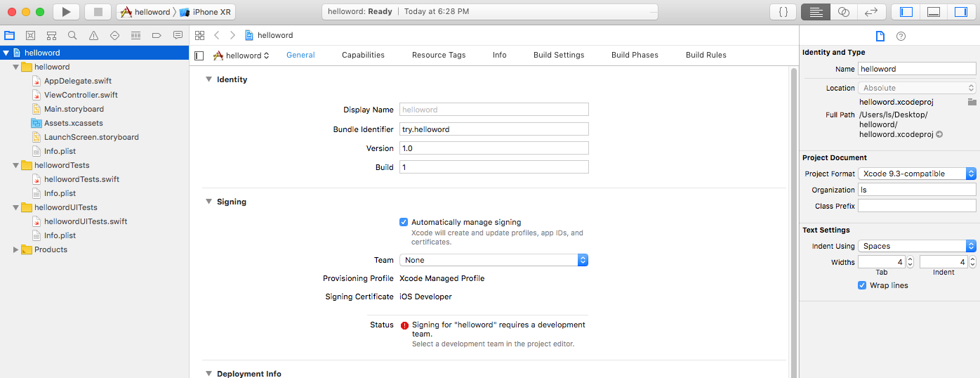The image size is (980, 378).
Task: Open the Issue navigator
Action: pos(93,35)
